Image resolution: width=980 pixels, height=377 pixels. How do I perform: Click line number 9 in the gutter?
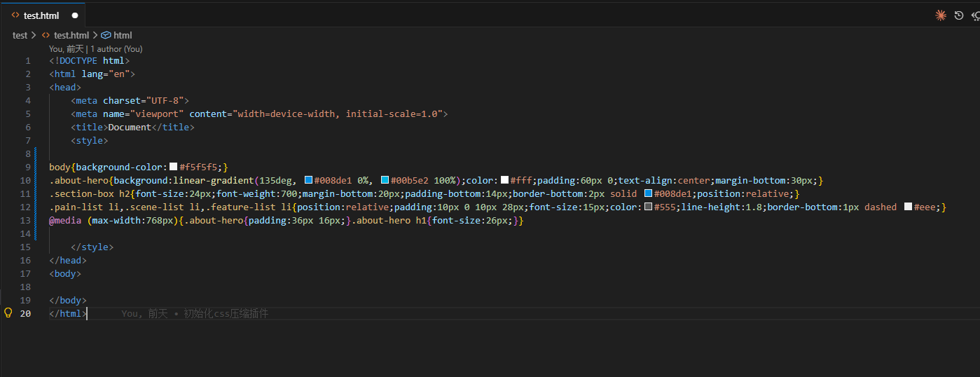[28, 167]
